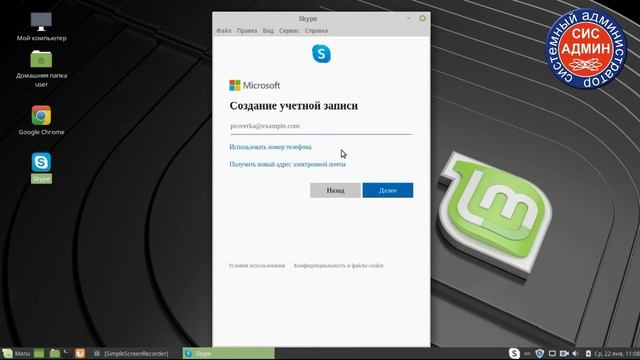Click the blue Далее button
Image resolution: width=640 pixels, height=360 pixels.
388,190
